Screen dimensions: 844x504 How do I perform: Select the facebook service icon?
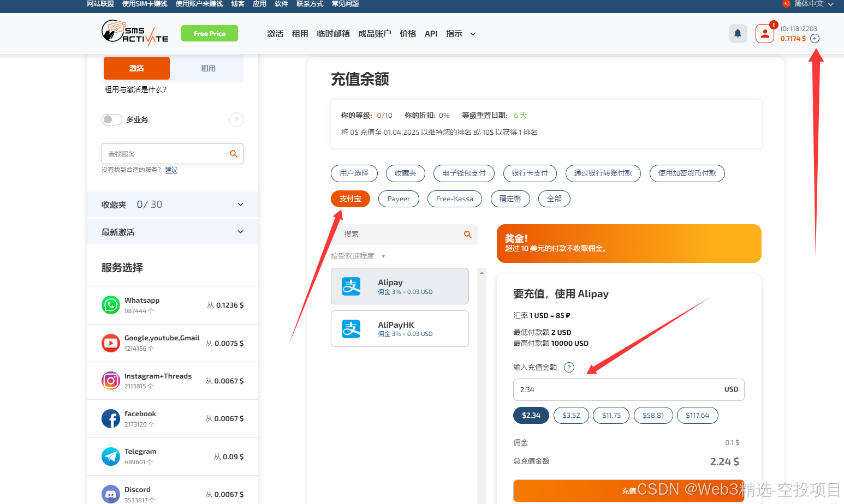pyautogui.click(x=111, y=418)
